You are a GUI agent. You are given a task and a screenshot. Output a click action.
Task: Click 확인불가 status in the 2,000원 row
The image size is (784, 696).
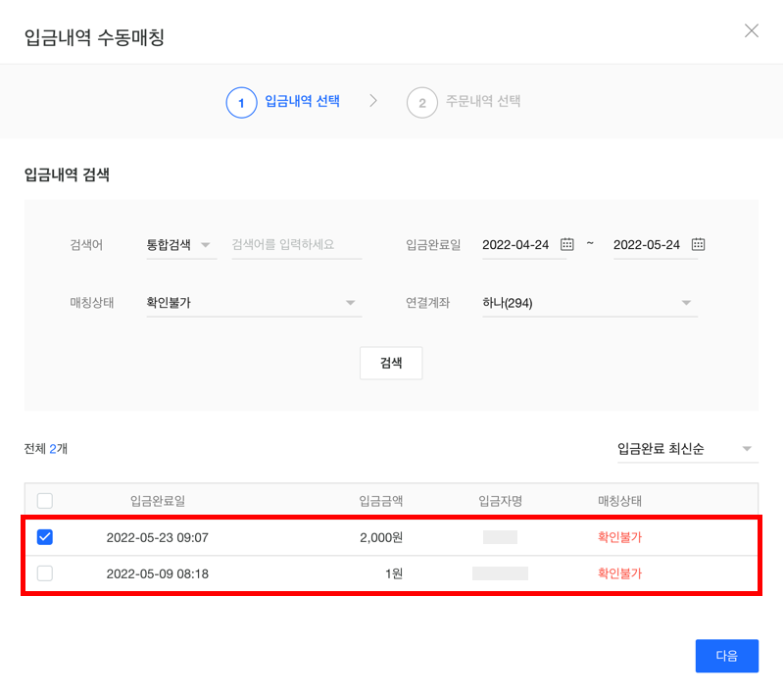click(x=620, y=537)
